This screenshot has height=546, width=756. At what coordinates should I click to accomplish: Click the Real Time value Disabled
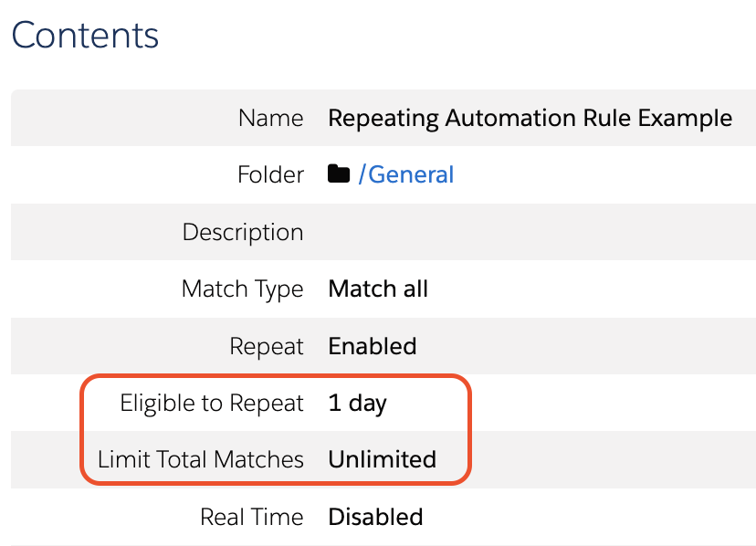click(375, 517)
